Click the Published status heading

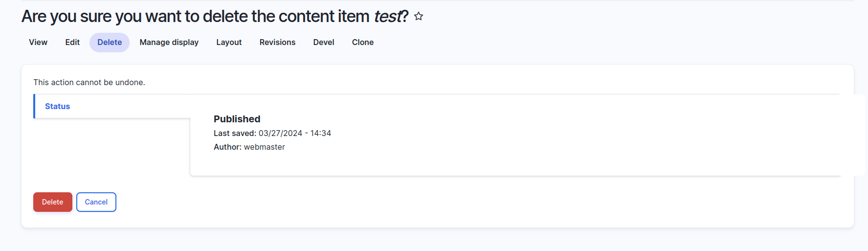[237, 119]
